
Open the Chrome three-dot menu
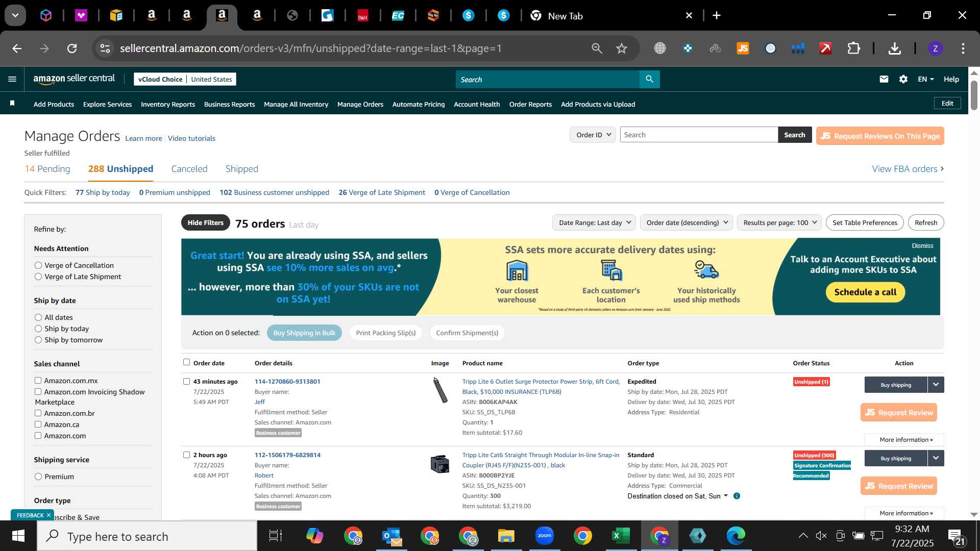pyautogui.click(x=963, y=48)
